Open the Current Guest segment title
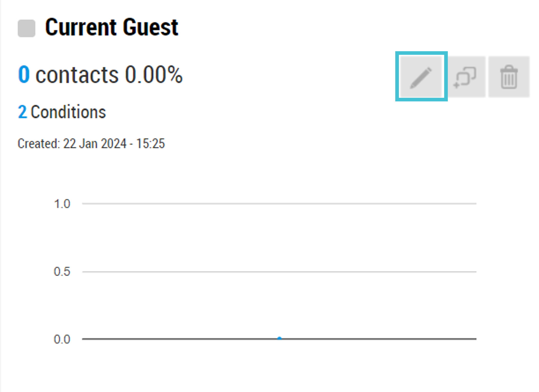Viewport: 539px width, 392px height. coord(111,27)
